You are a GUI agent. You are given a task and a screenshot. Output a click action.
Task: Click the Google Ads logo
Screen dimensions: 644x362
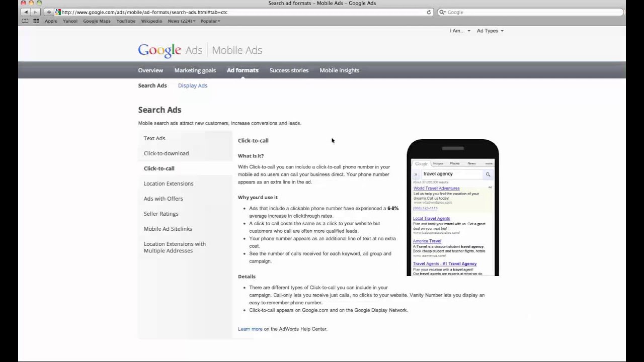[x=170, y=50]
